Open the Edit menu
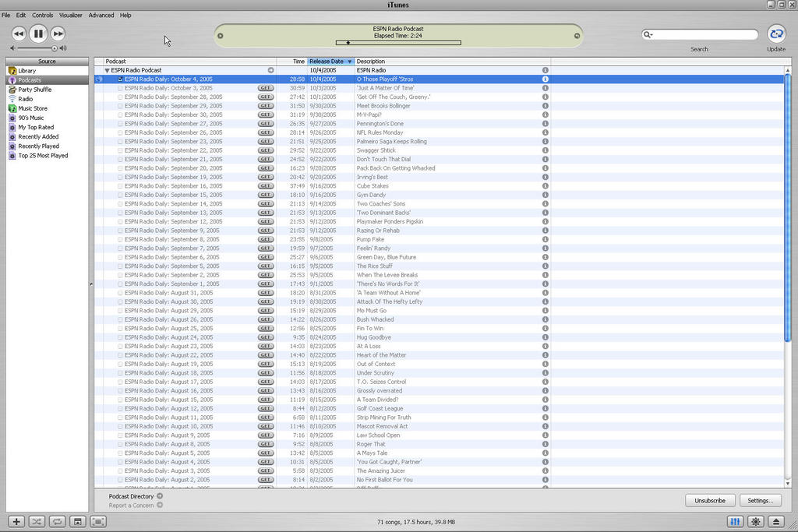The width and height of the screenshot is (798, 532). (21, 16)
